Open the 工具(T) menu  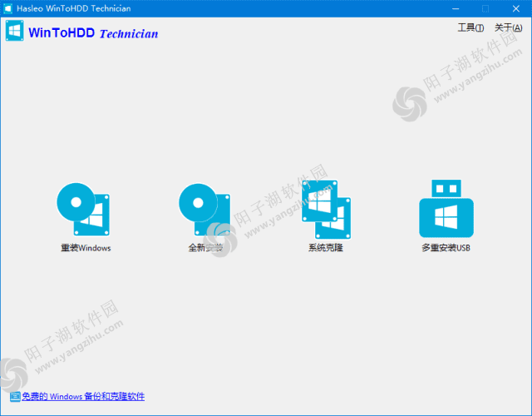tap(470, 27)
